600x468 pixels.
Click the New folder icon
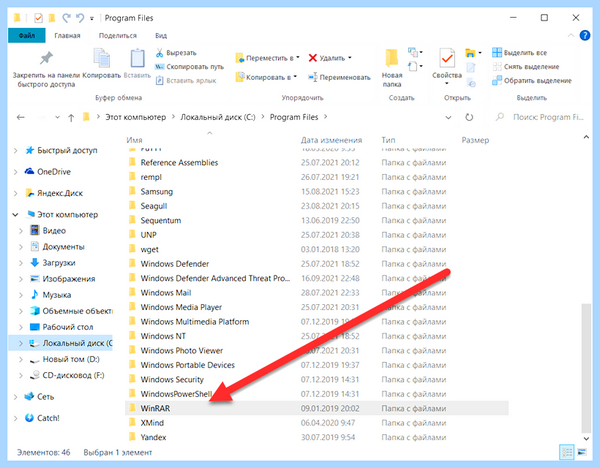tap(391, 59)
